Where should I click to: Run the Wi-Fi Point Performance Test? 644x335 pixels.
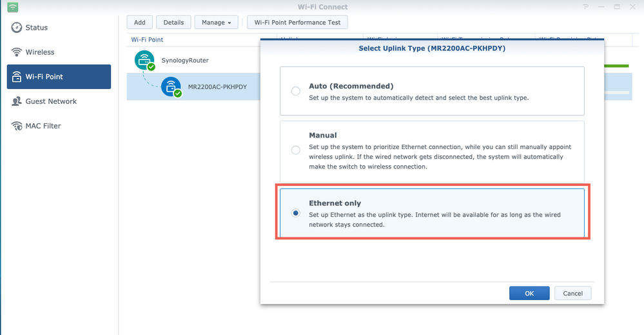pos(297,22)
